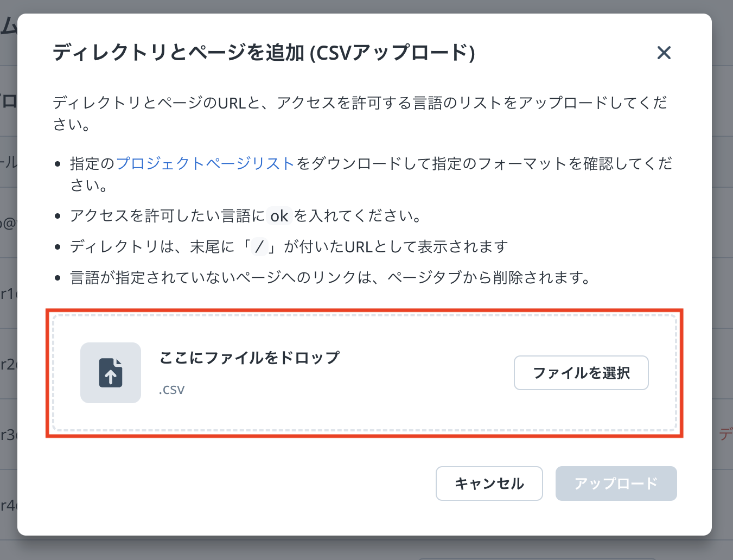Click the bullet about 言語が指定されていないページ
The height and width of the screenshot is (560, 733).
[330, 278]
